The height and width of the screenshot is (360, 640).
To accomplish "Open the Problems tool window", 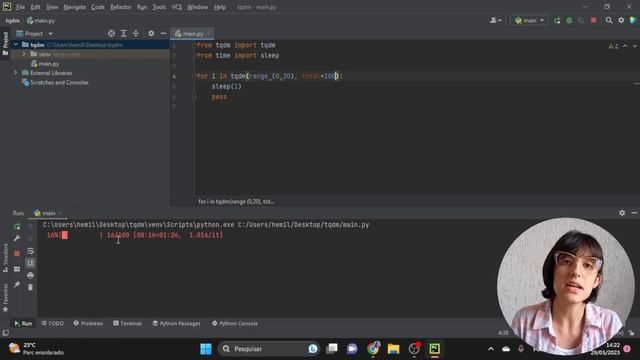I will (89, 323).
